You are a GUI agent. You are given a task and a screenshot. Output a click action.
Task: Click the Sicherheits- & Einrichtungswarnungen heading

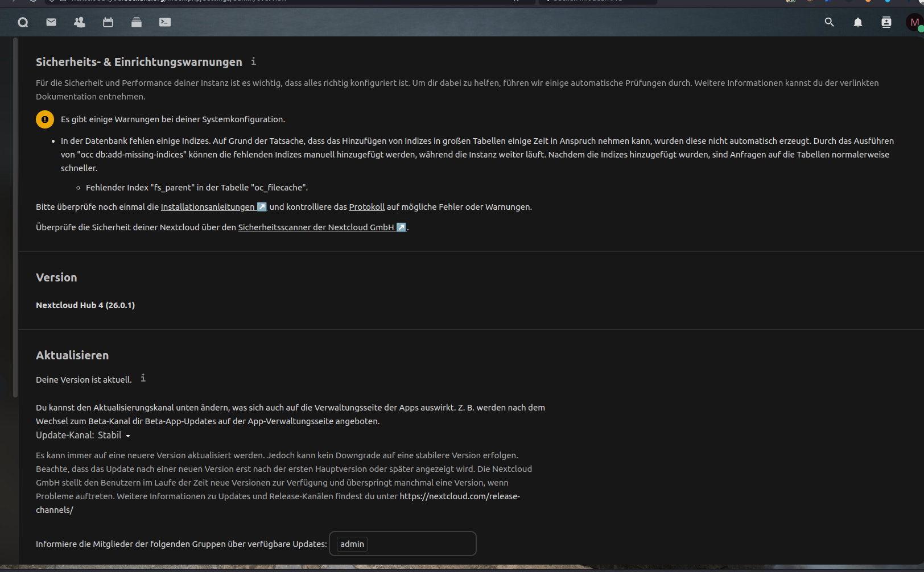tap(139, 62)
